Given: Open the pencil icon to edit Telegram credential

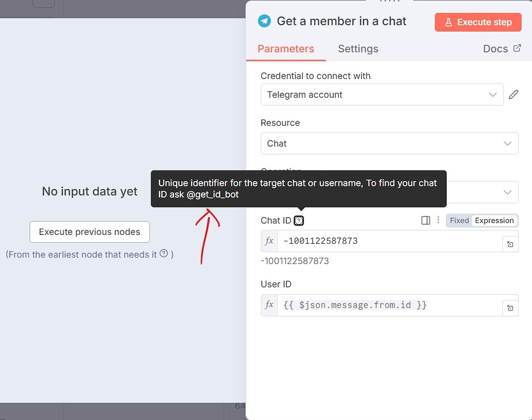Looking at the screenshot, I should (x=513, y=95).
